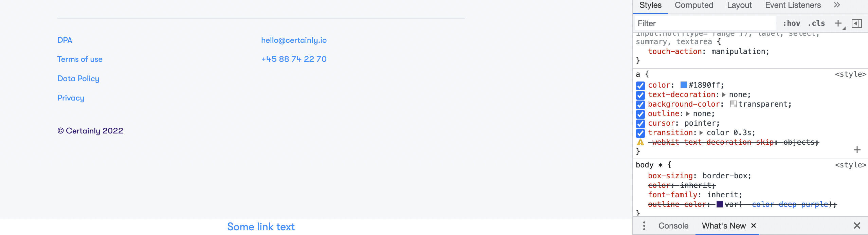Click the new style rule plus icon
This screenshot has width=868, height=235.
pyautogui.click(x=838, y=23)
